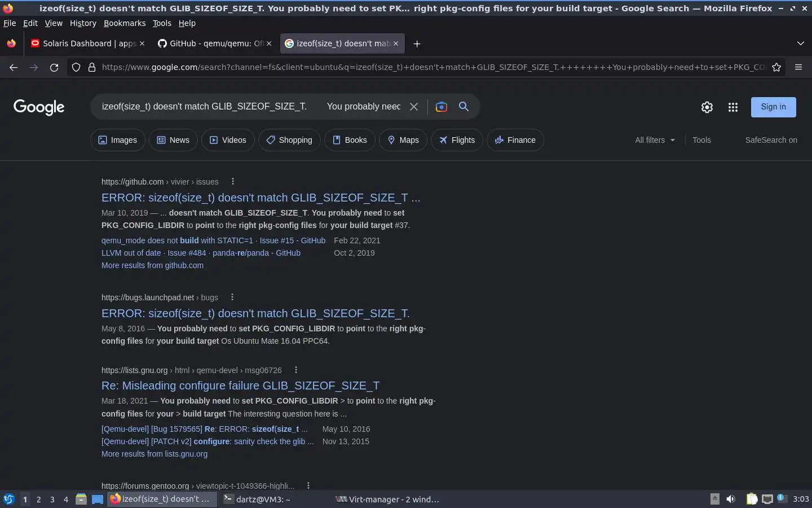Clear the search query with X
The width and height of the screenshot is (812, 508).
point(414,107)
